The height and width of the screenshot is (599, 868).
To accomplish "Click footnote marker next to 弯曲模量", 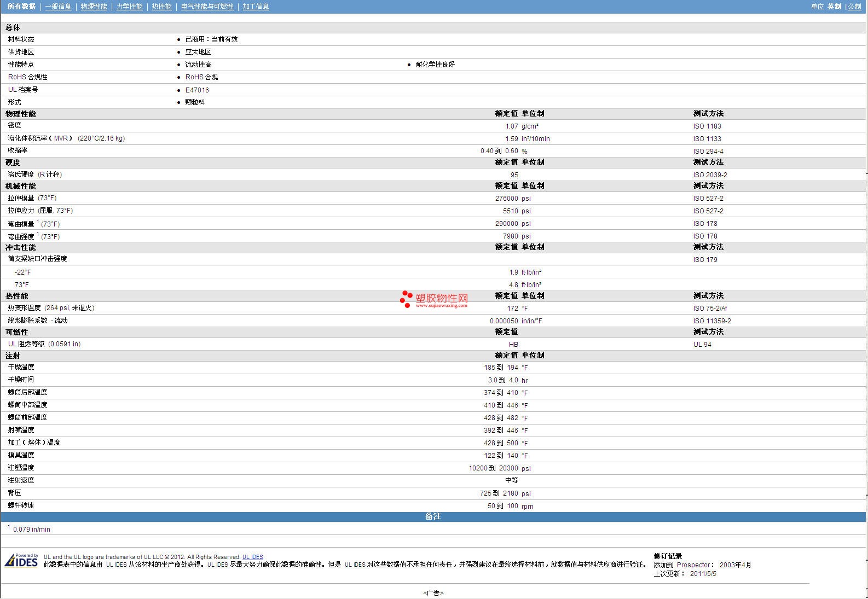I will pyautogui.click(x=38, y=222).
